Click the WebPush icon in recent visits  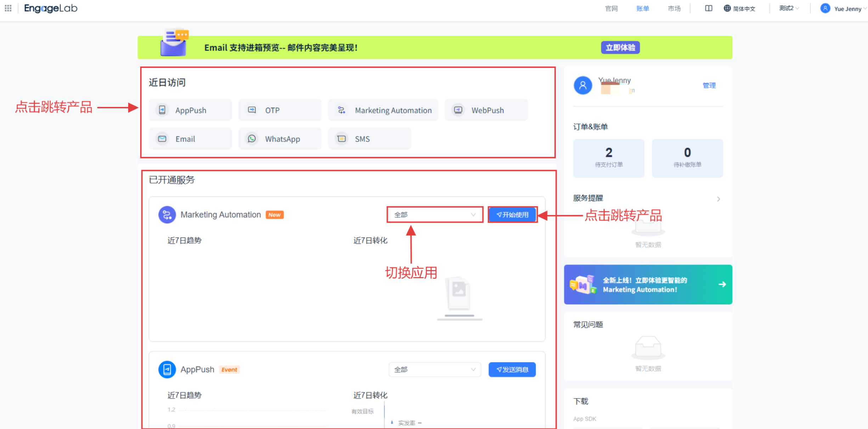(x=458, y=110)
